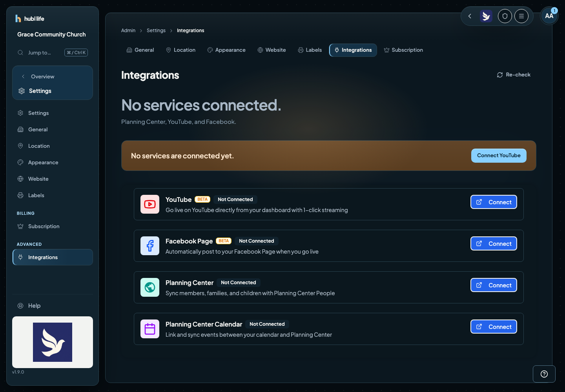Open Website in the sidebar
The width and height of the screenshot is (565, 392).
click(53, 179)
